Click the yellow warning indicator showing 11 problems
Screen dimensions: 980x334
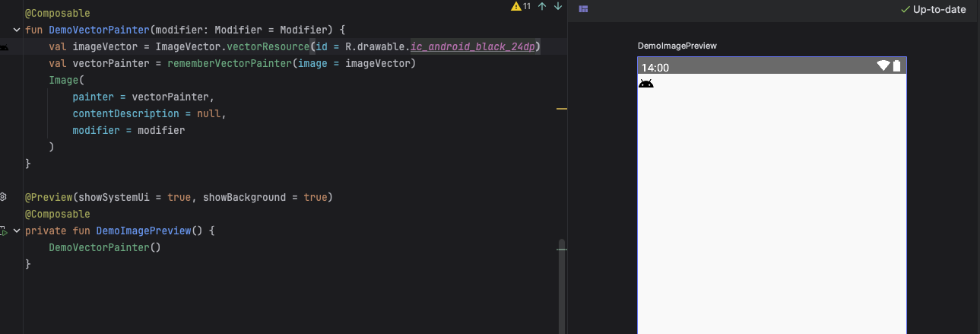click(x=521, y=7)
